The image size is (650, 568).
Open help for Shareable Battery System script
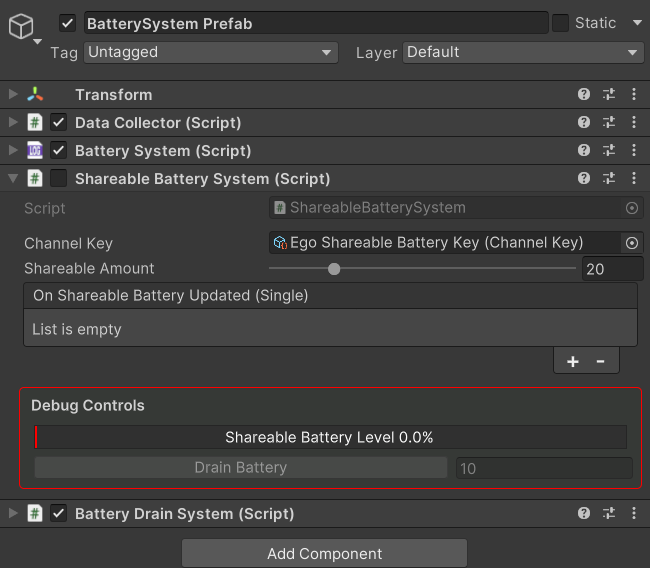point(584,178)
